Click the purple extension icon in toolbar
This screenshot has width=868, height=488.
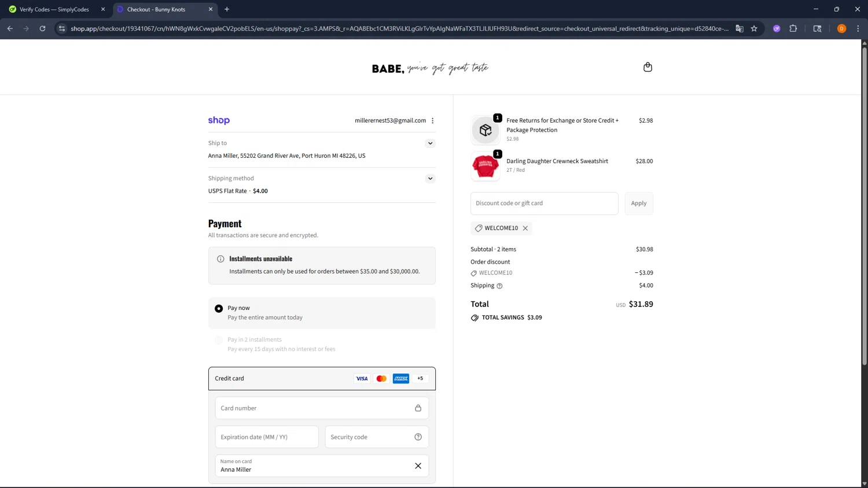pyautogui.click(x=777, y=28)
